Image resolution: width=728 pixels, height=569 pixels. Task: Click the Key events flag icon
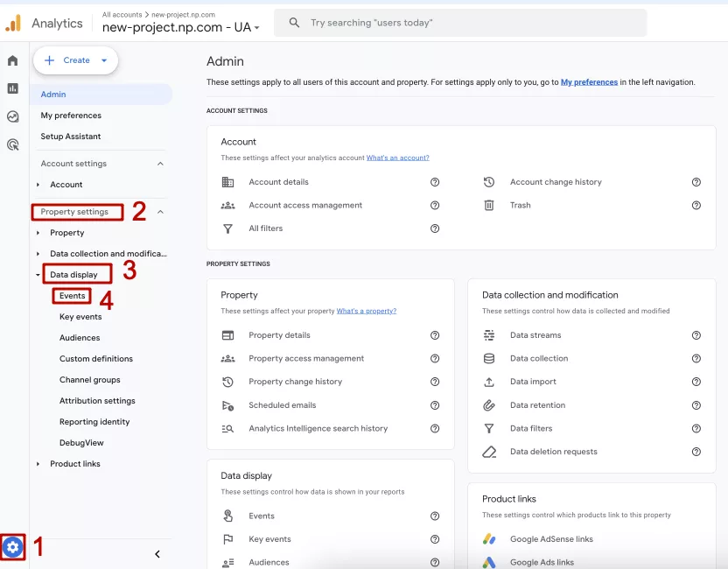point(227,539)
